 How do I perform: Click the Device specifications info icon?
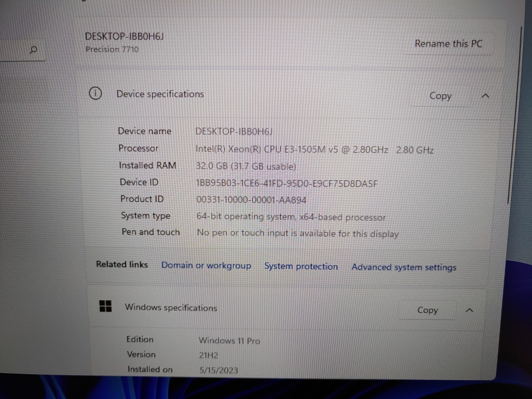(95, 93)
